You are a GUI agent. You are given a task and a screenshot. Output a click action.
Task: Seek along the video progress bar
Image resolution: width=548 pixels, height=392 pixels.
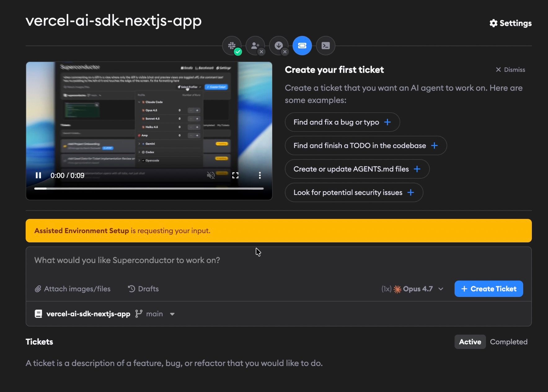point(149,188)
